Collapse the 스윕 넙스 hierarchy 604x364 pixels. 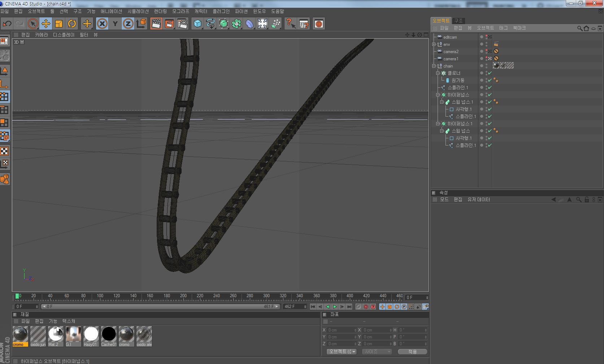(442, 131)
